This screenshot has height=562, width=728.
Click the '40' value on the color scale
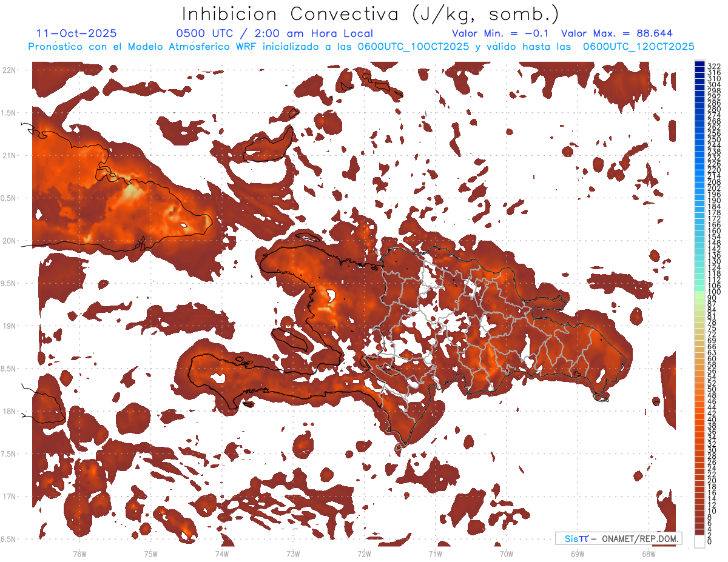click(x=712, y=420)
